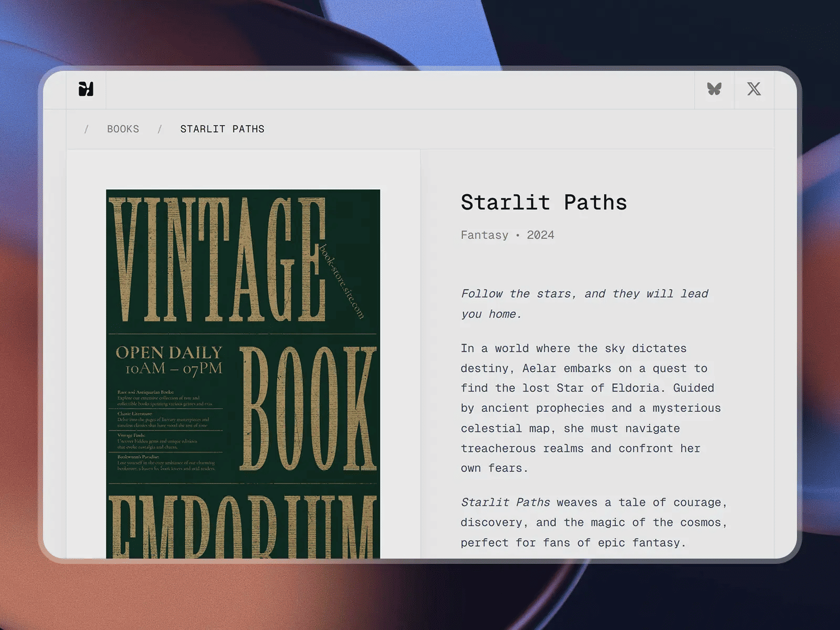Viewport: 840px width, 630px height.
Task: Click the quote "Follow the stars, and they will lead you home."
Action: tap(584, 304)
